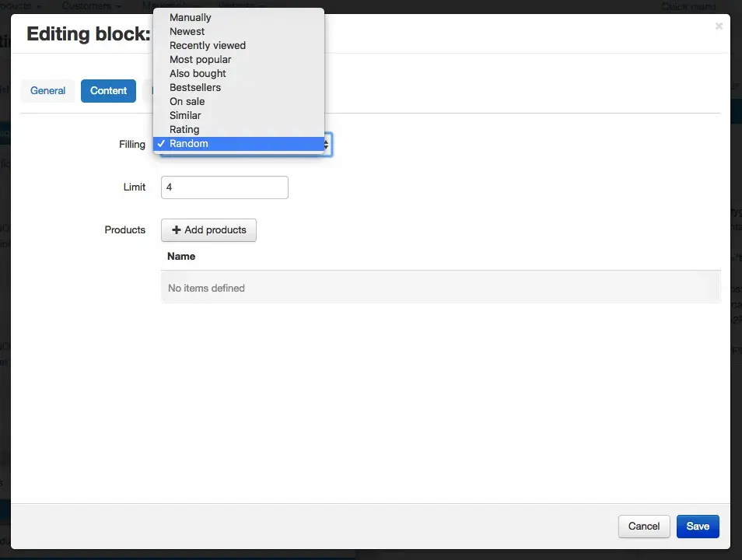Pick the On sale option

coord(187,101)
